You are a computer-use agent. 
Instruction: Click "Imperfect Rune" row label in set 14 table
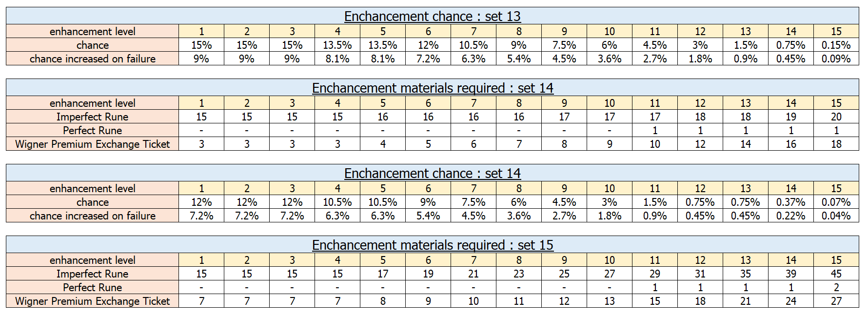[x=92, y=117]
